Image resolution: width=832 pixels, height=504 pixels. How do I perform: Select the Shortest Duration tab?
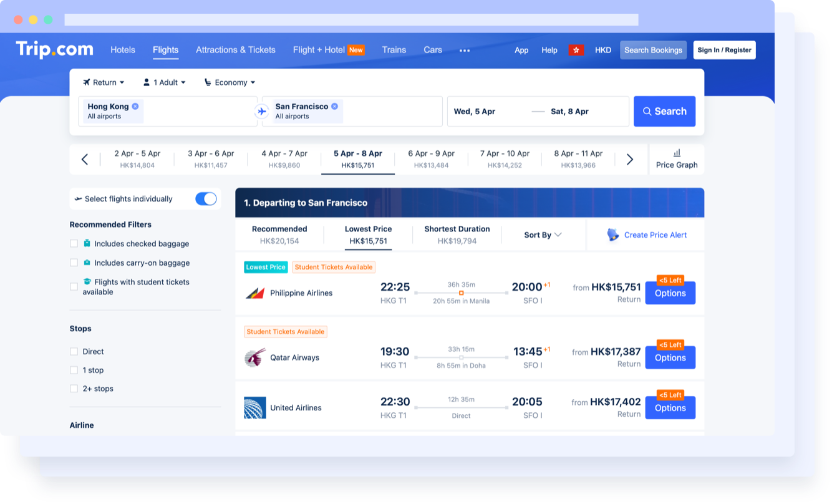[x=457, y=235]
